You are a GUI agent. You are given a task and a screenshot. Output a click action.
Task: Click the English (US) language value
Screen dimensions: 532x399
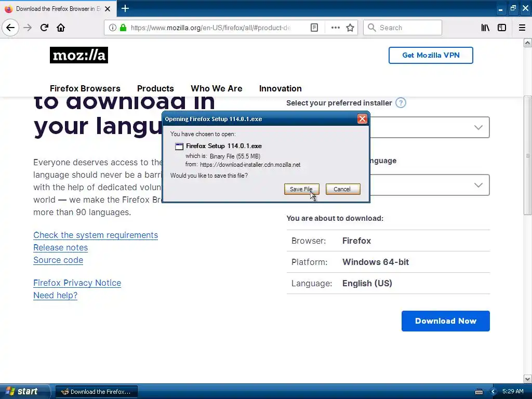367,283
